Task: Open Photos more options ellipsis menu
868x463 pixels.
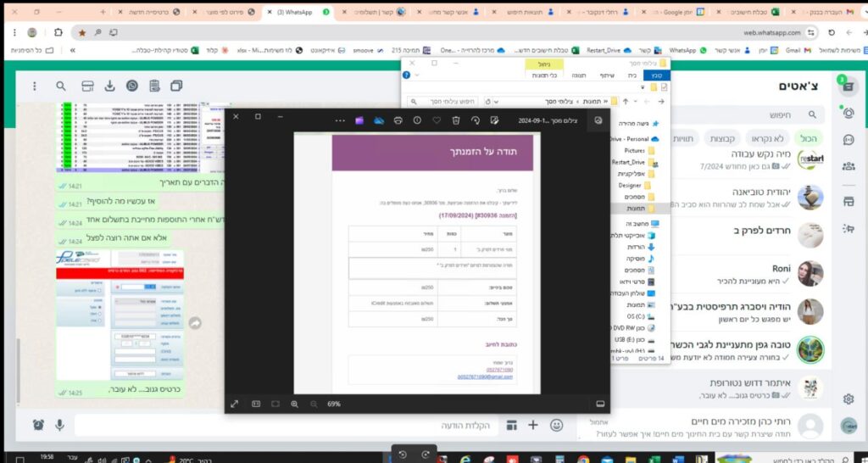Action: [x=340, y=120]
